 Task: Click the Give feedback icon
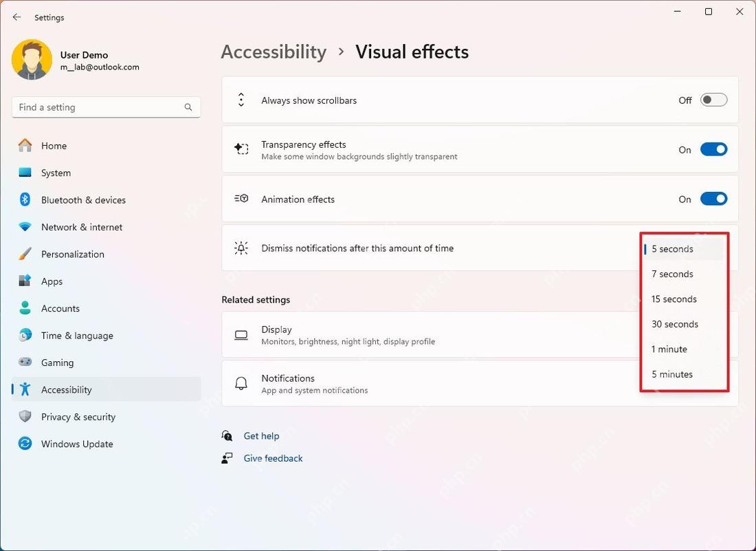click(227, 458)
